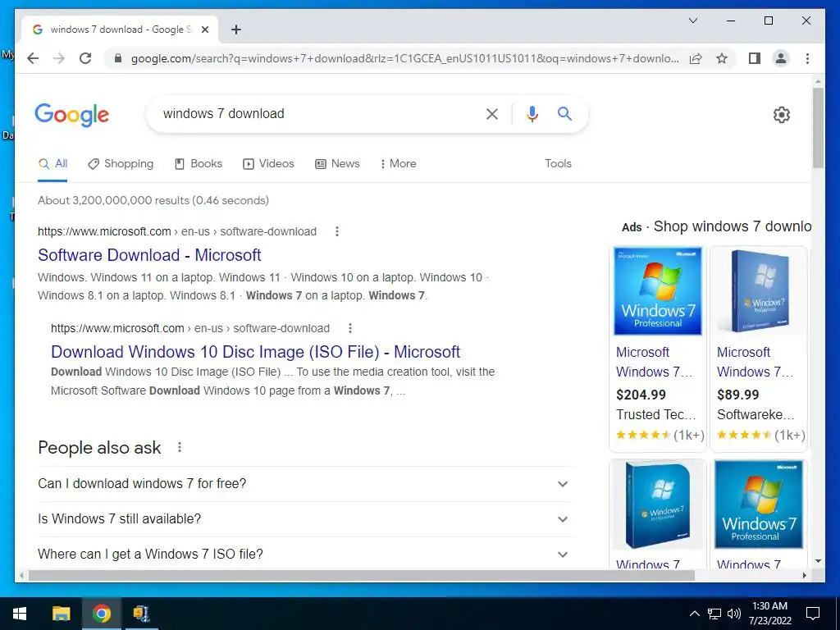Open network status tray icon
The height and width of the screenshot is (630, 840).
point(714,614)
